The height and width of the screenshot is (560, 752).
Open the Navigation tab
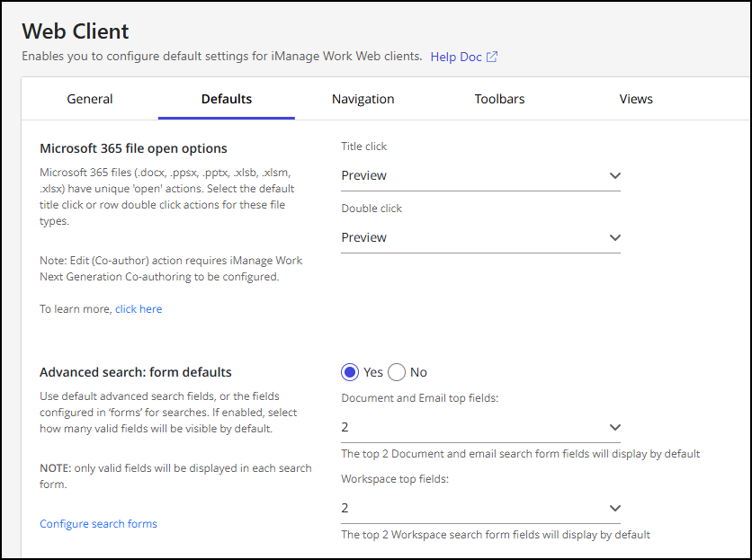[363, 99]
